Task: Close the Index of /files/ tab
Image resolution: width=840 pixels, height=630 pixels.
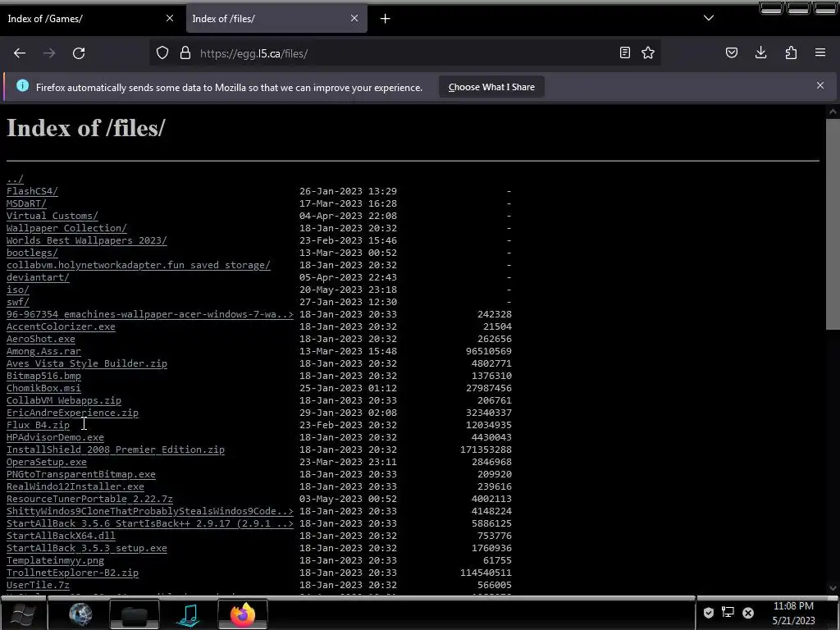Action: pos(354,18)
